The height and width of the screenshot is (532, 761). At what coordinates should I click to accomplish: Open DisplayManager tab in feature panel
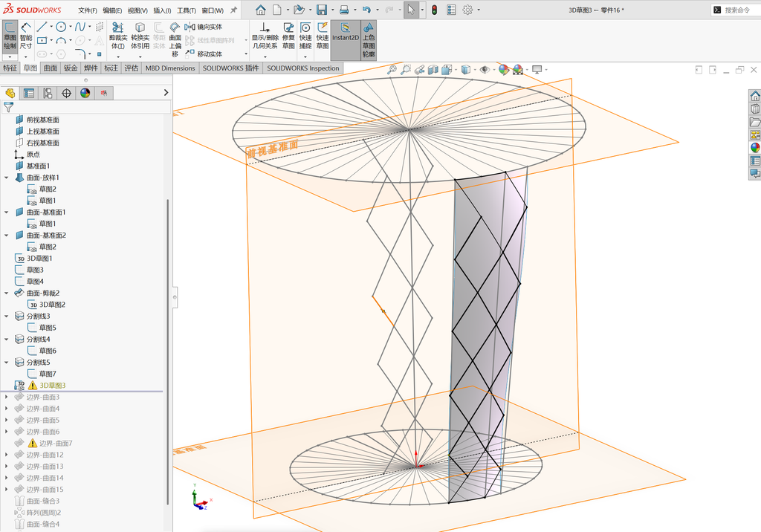click(85, 93)
